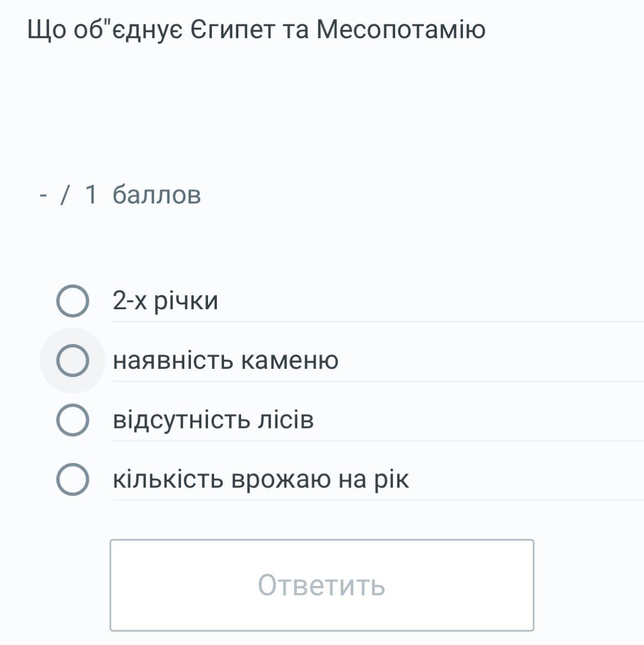Select the "2-х річки" radio button
644x645 pixels.
click(x=72, y=302)
